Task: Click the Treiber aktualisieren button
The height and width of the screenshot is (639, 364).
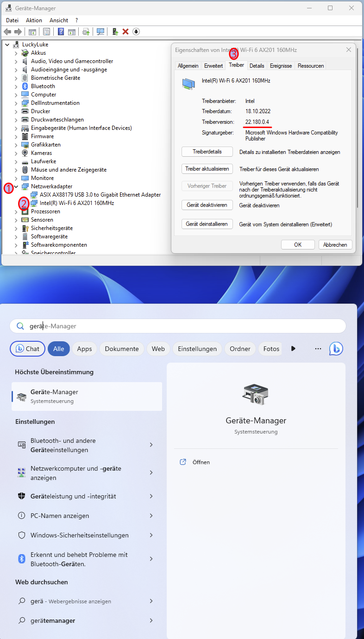Action: click(x=207, y=169)
